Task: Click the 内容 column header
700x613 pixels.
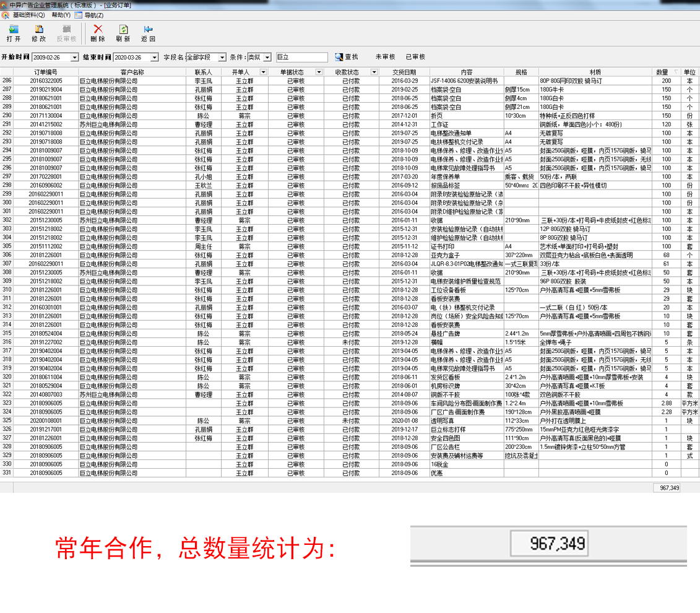Action: coord(467,72)
